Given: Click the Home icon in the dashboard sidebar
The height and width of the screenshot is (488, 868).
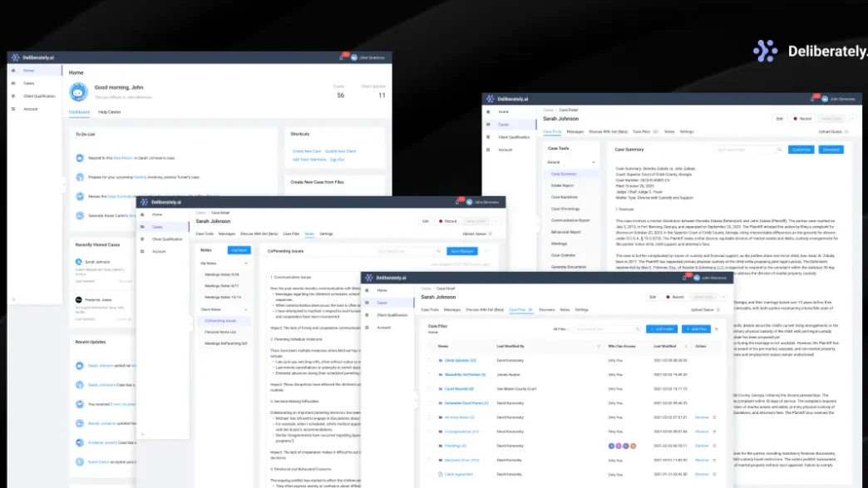Looking at the screenshot, I should pyautogui.click(x=13, y=71).
